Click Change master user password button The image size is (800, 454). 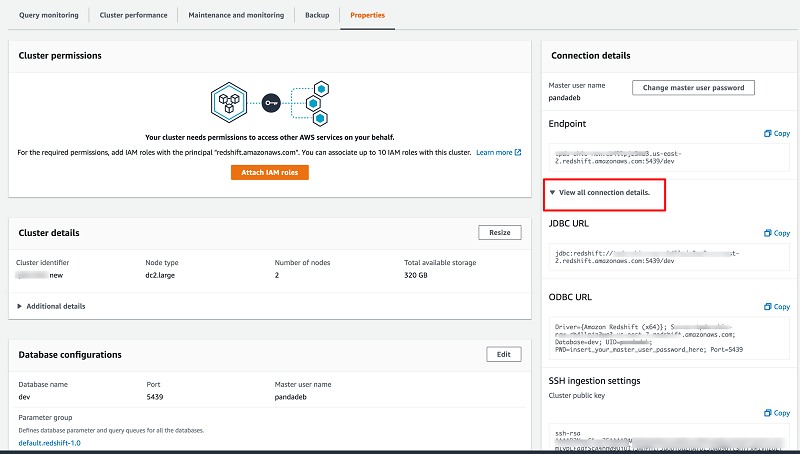[693, 88]
